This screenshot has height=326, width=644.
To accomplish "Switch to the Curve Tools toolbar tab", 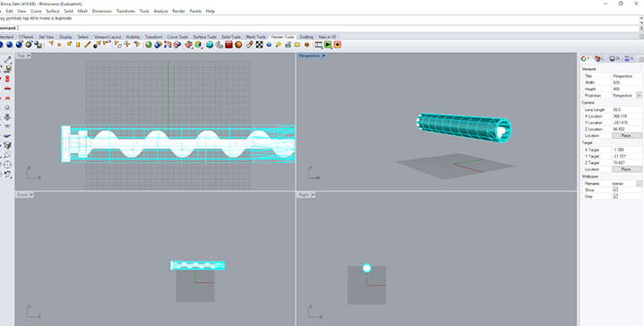I will (x=177, y=37).
